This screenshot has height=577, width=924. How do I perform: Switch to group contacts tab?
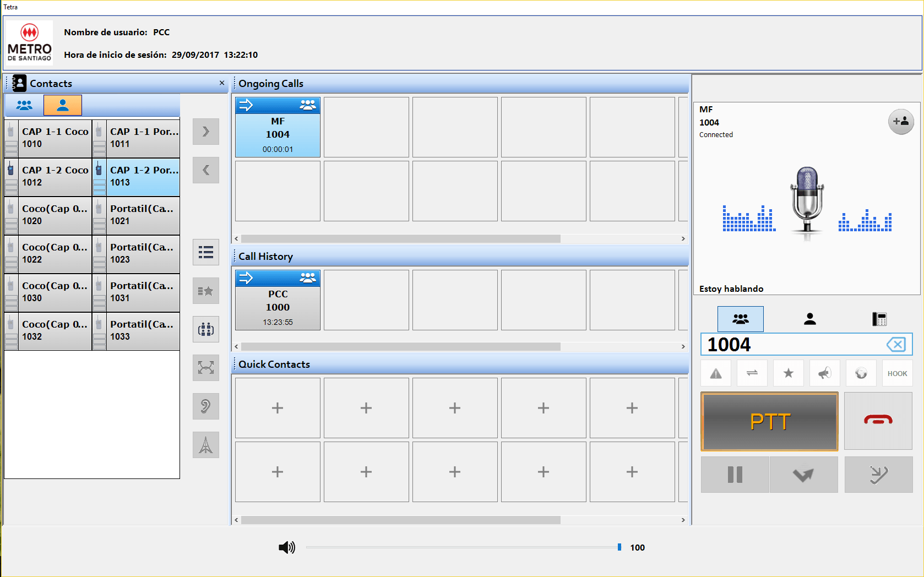[24, 105]
